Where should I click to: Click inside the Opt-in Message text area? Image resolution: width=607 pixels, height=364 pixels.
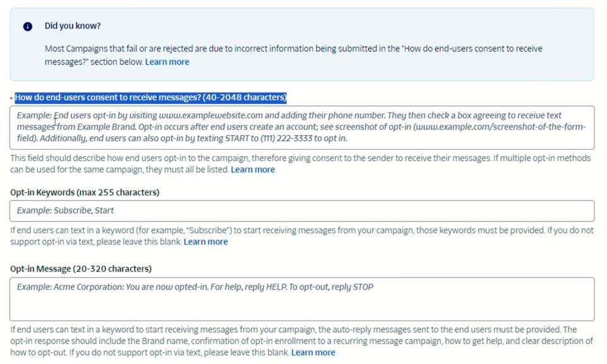coord(302,299)
